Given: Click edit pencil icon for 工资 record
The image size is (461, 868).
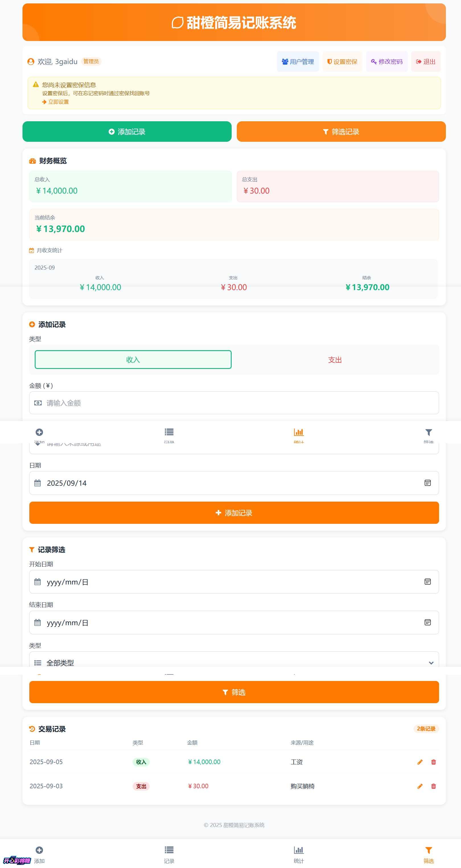Looking at the screenshot, I should [419, 762].
